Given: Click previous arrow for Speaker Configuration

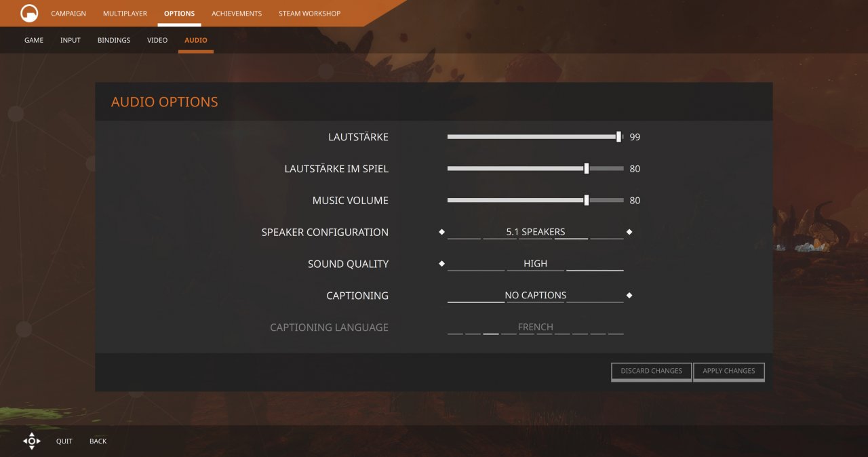Looking at the screenshot, I should coord(441,232).
